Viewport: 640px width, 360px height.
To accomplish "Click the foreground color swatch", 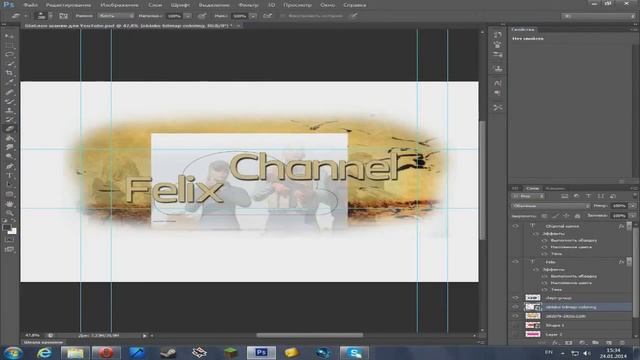I will pyautogui.click(x=6, y=228).
